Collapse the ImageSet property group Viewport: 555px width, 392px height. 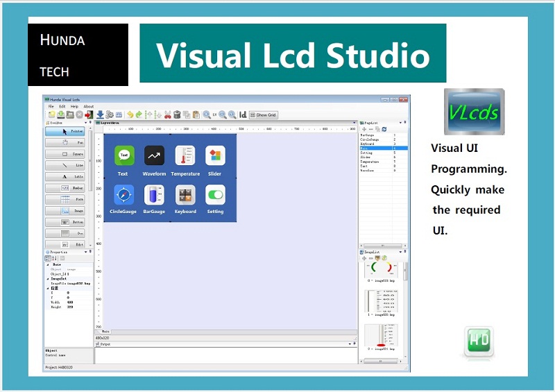pyautogui.click(x=47, y=279)
